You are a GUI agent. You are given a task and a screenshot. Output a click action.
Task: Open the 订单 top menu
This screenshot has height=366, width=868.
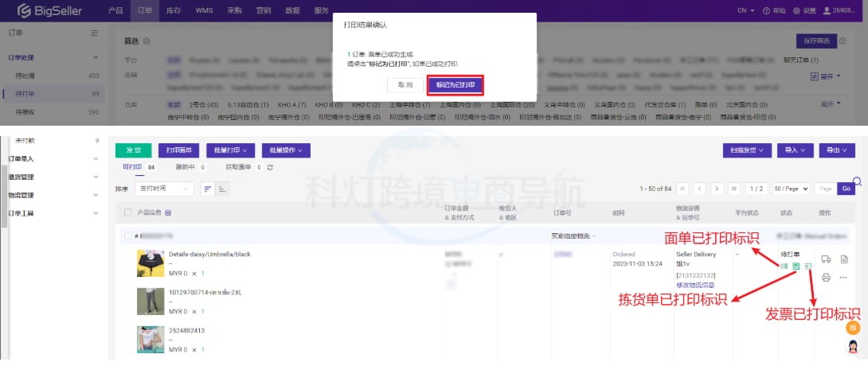(144, 10)
